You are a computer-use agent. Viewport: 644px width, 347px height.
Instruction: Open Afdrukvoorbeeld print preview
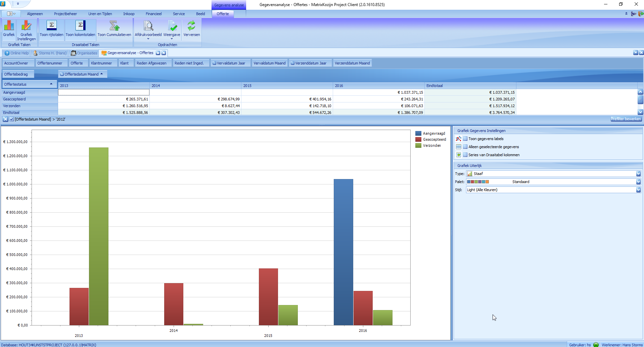(148, 26)
